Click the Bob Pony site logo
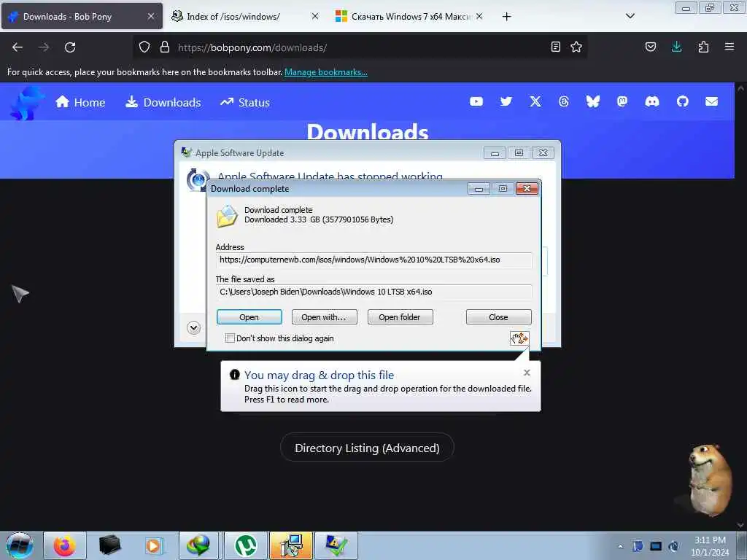 (x=26, y=103)
